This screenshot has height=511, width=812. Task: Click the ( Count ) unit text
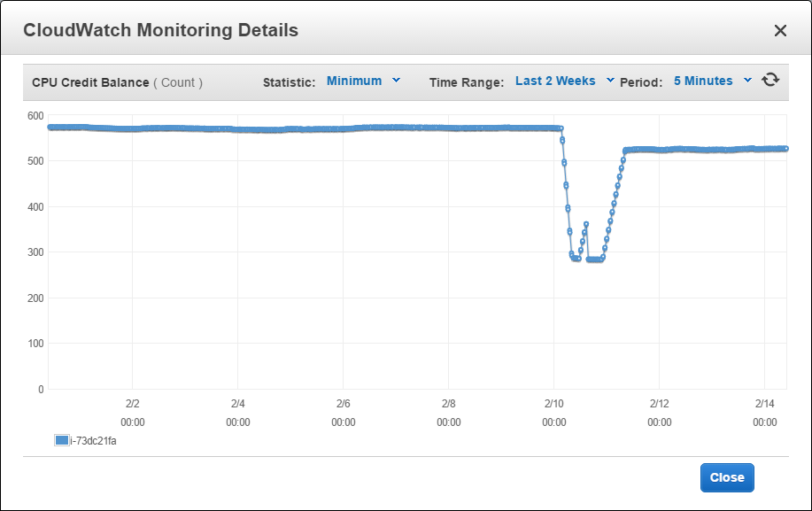point(178,83)
